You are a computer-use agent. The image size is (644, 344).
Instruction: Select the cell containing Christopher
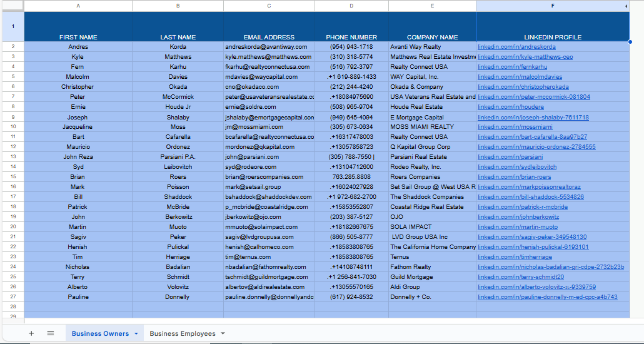pyautogui.click(x=78, y=87)
